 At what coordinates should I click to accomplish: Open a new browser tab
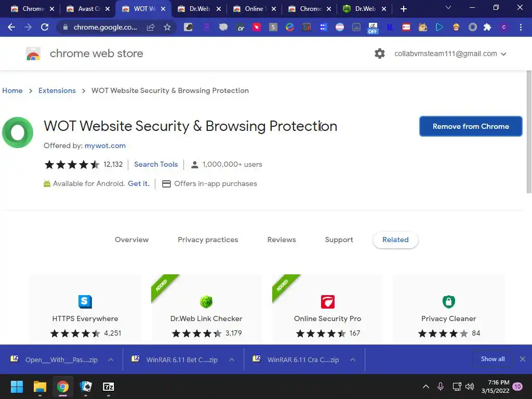[403, 9]
